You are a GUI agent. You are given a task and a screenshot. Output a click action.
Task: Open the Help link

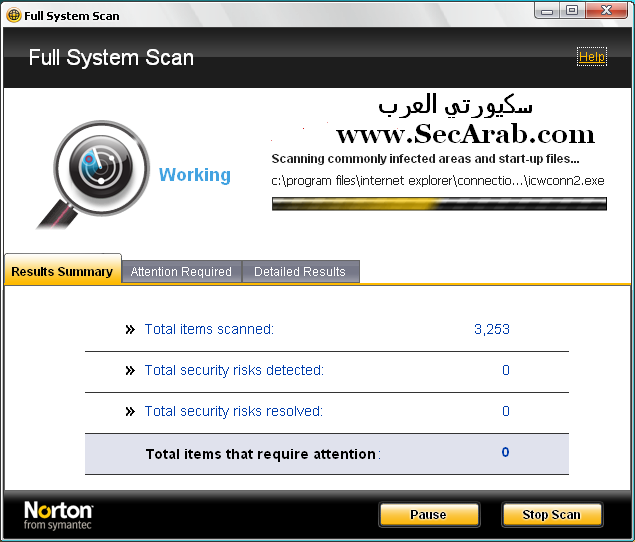pos(592,57)
